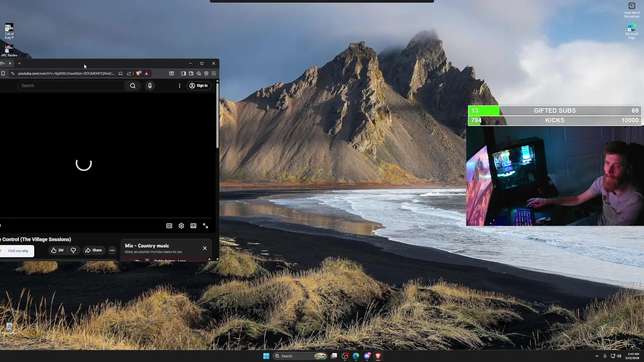This screenshot has width=644, height=362.
Task: Open Microsoft Edge from the taskbar
Action: (356, 356)
